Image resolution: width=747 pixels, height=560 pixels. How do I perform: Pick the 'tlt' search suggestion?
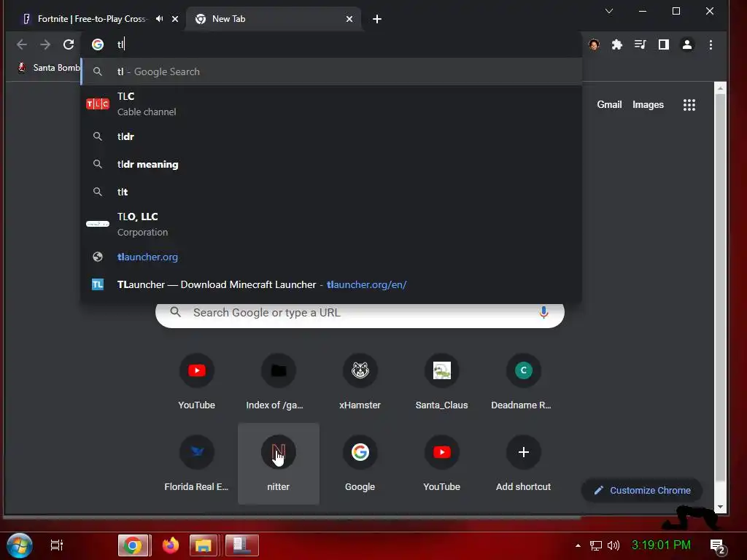pyautogui.click(x=332, y=192)
